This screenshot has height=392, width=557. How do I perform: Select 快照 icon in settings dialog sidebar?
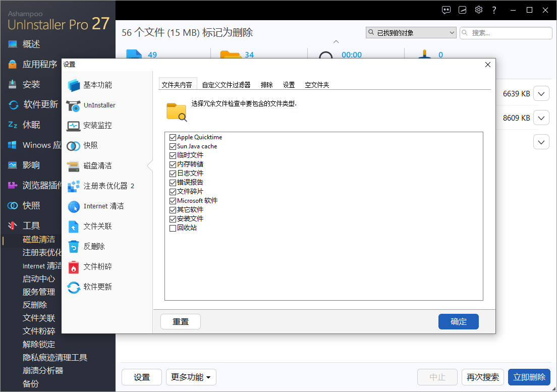(74, 146)
